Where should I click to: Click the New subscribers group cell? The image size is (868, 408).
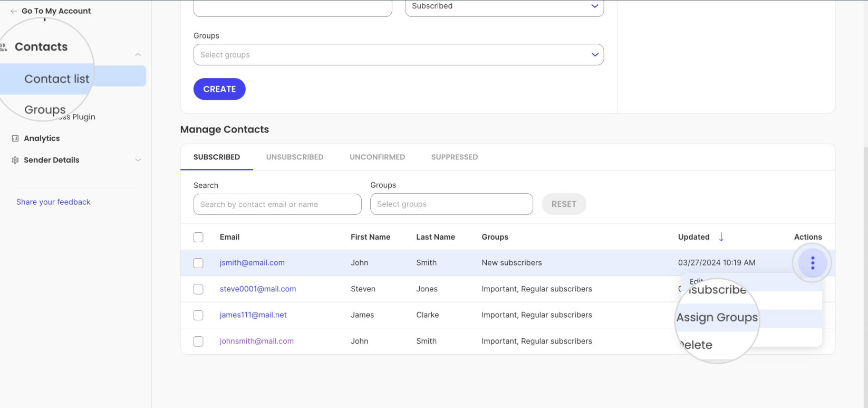[512, 263]
